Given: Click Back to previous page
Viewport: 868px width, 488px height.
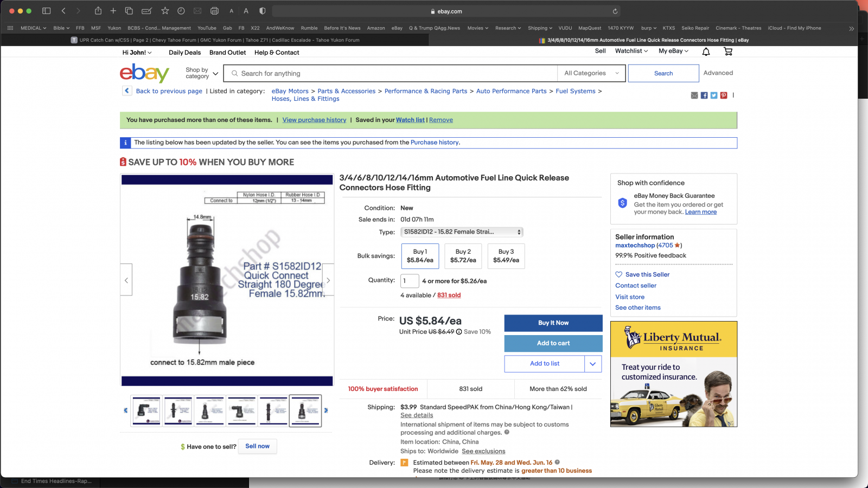Looking at the screenshot, I should [169, 91].
